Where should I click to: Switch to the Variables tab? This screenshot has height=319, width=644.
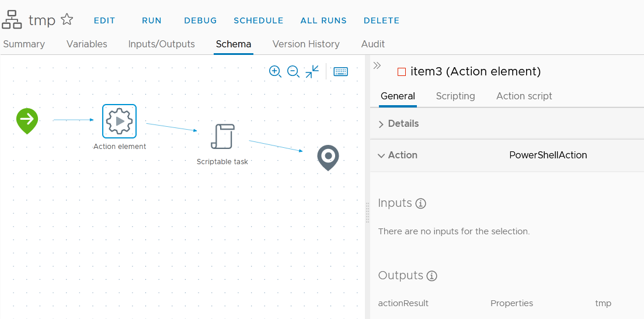(x=87, y=44)
